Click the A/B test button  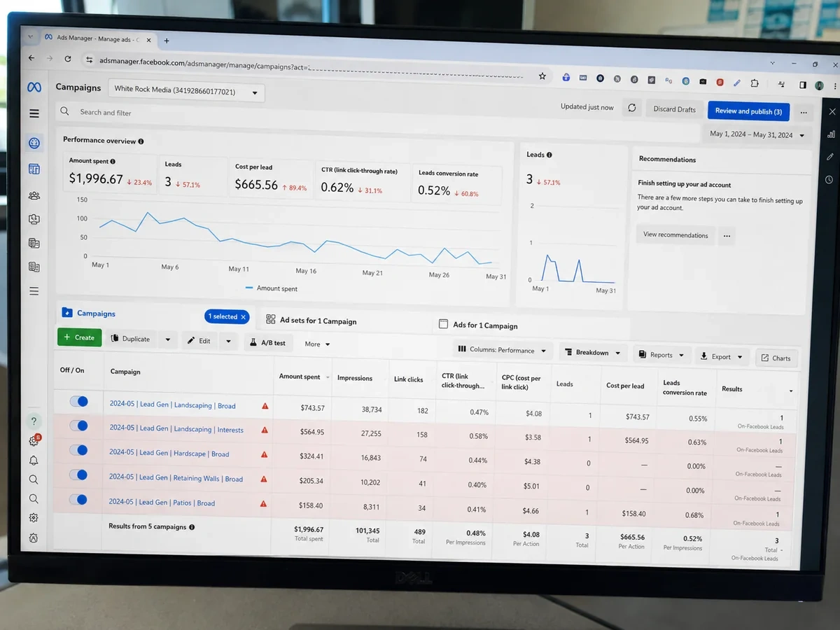tap(267, 343)
